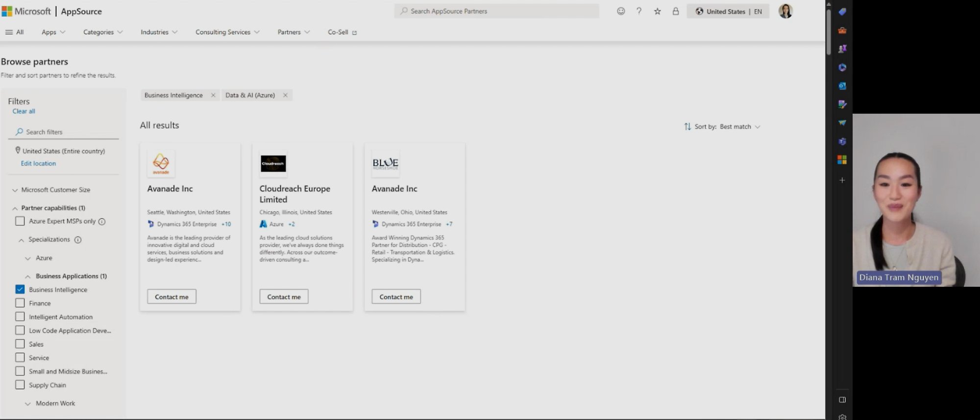Viewport: 980px width, 420px height.
Task: Open the All hamburger menu
Action: point(14,32)
